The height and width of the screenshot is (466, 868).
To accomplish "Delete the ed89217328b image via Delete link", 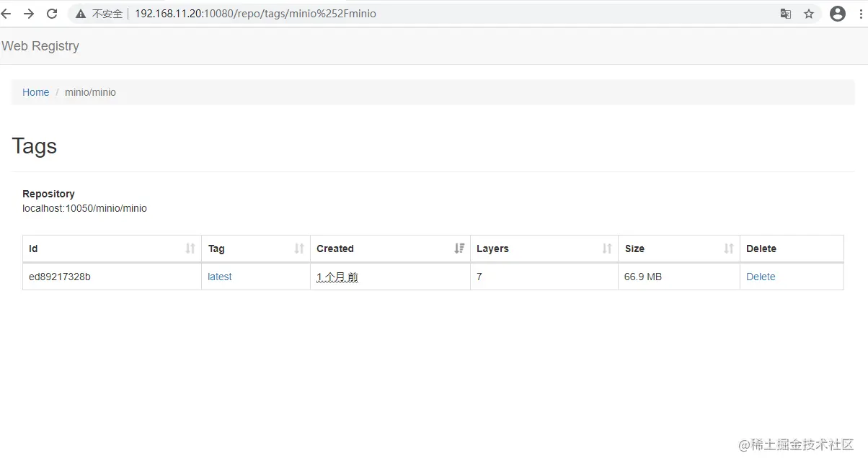I will pyautogui.click(x=761, y=277).
